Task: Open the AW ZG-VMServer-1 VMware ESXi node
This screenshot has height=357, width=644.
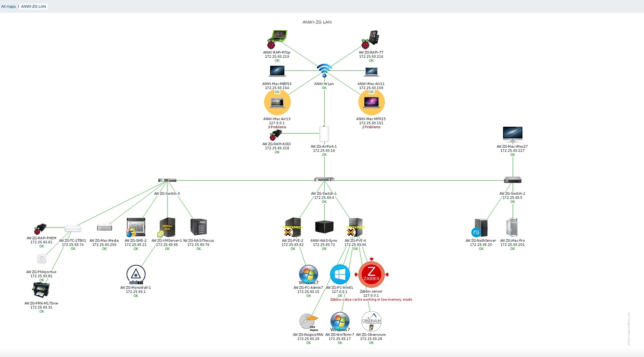Action: 167,226
